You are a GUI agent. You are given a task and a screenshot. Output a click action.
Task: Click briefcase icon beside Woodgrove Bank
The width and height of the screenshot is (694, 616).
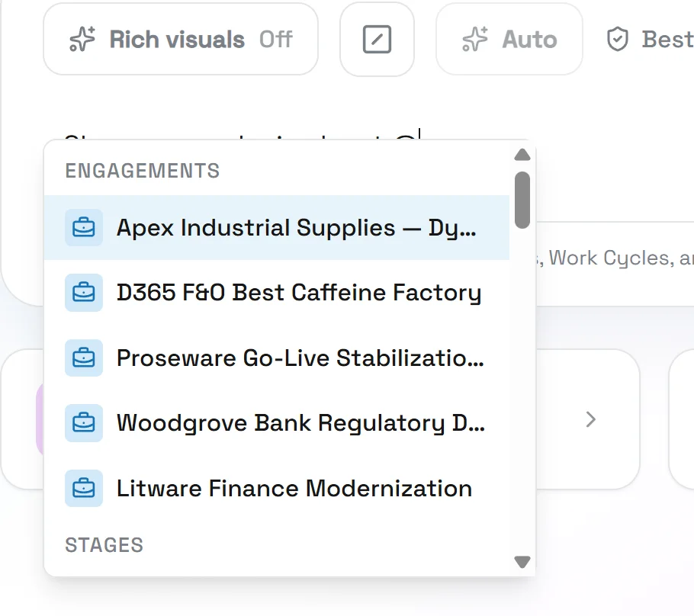point(84,422)
